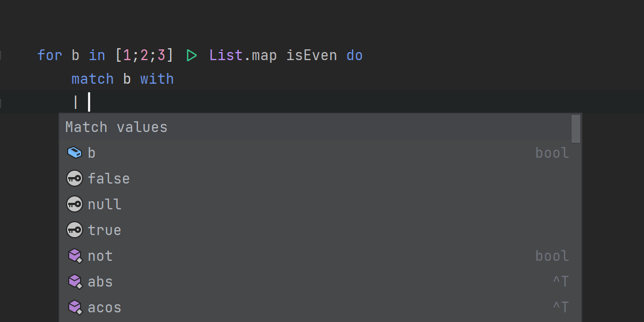Screen dimensions: 644x322
Task: Pick the "null" keyword suggestion
Action: click(x=104, y=204)
